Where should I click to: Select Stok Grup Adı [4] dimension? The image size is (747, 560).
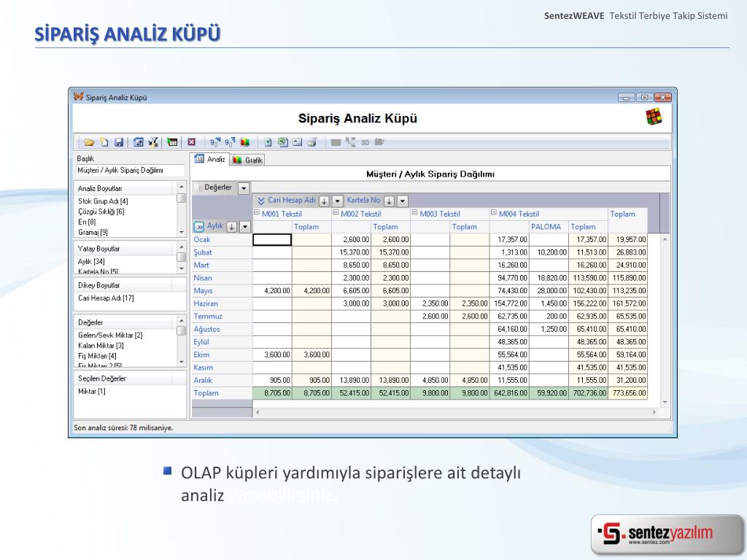(103, 201)
